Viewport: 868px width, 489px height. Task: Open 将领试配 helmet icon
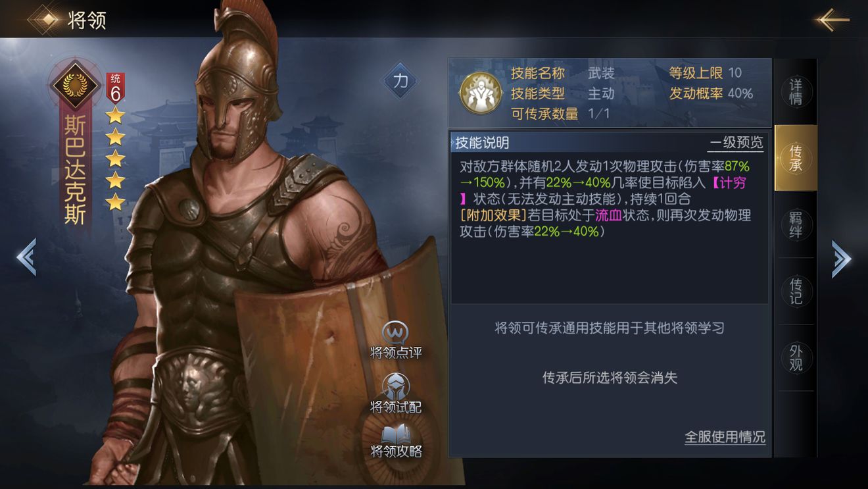coord(396,386)
